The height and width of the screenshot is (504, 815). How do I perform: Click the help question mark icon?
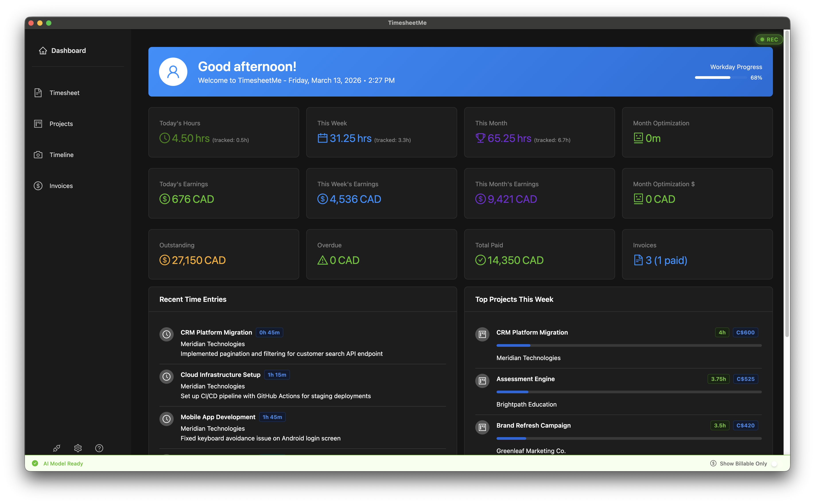point(99,448)
